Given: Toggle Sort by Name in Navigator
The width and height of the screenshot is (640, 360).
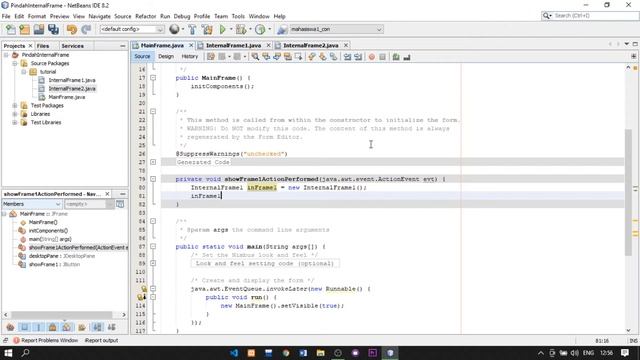Looking at the screenshot, I should pos(97,327).
